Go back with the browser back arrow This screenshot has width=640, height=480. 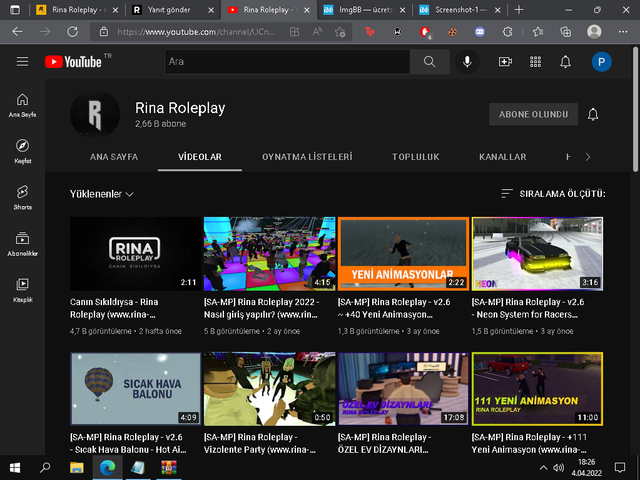pyautogui.click(x=18, y=31)
